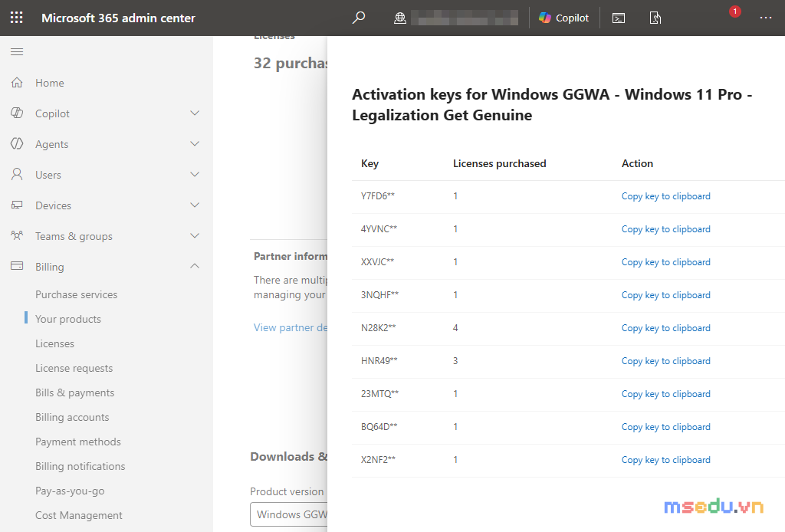Click the Licenses purchased column header
The width and height of the screenshot is (785, 532).
pyautogui.click(x=500, y=163)
